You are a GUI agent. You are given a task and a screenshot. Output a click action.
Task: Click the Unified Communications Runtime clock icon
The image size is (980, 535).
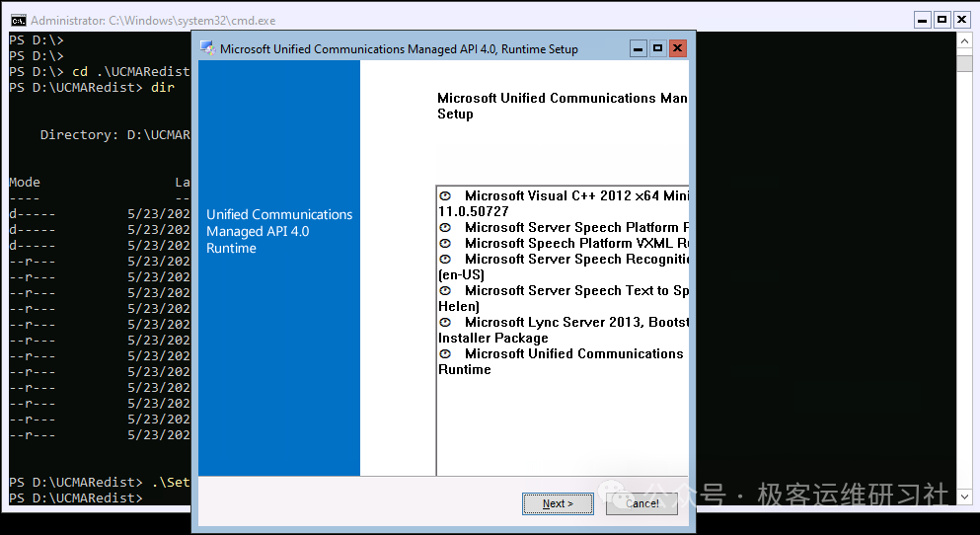click(x=445, y=353)
